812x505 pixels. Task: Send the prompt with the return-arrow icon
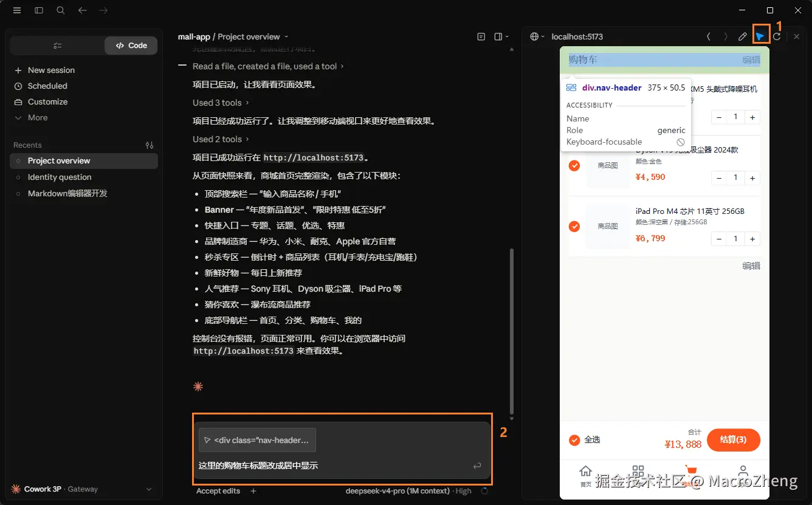pyautogui.click(x=477, y=466)
